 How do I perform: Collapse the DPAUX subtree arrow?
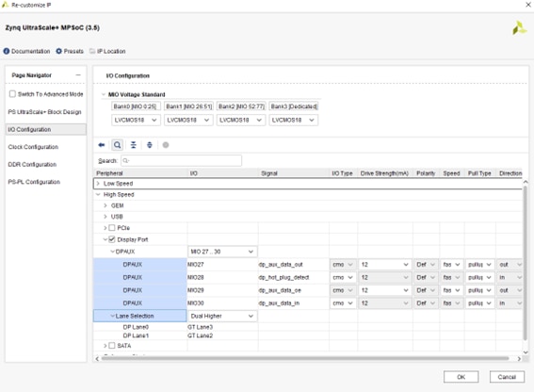(x=112, y=252)
